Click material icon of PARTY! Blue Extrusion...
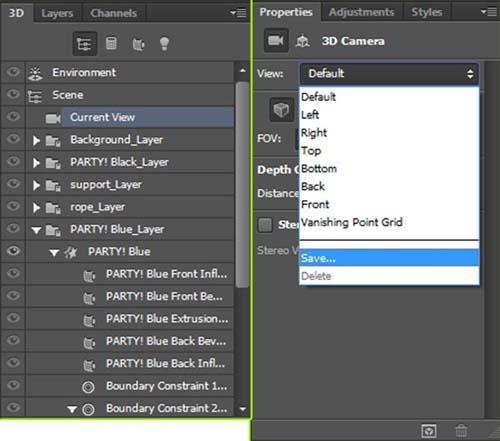 tap(89, 320)
